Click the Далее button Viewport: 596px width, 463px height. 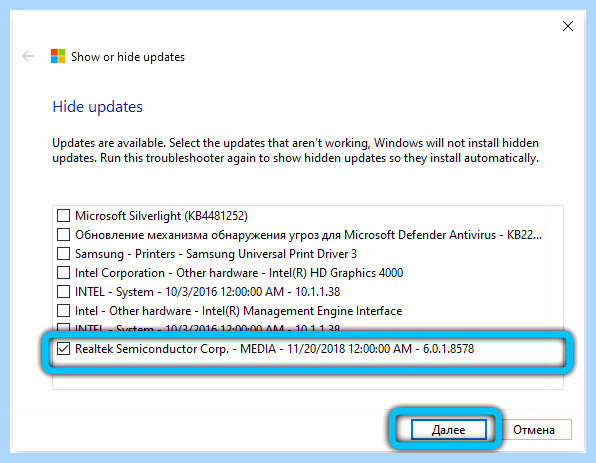(x=449, y=430)
